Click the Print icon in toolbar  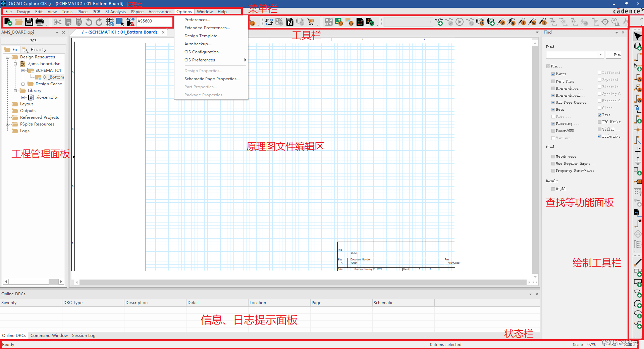pyautogui.click(x=40, y=22)
